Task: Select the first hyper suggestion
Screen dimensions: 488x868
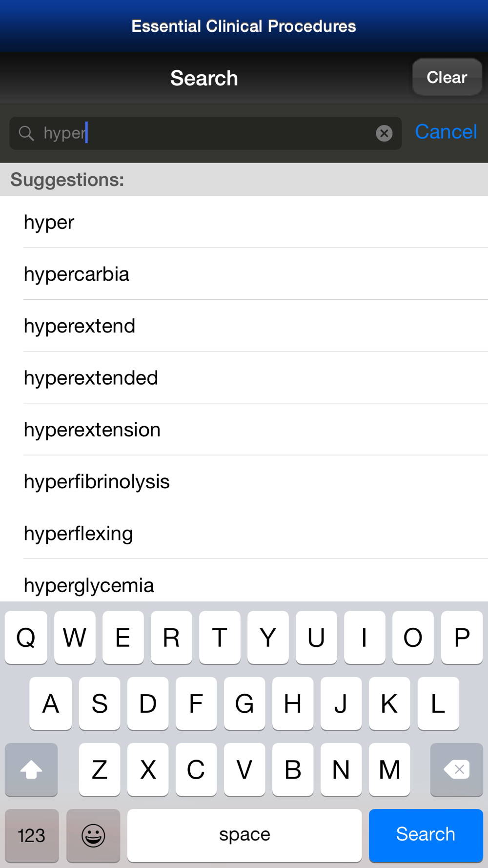Action: pyautogui.click(x=244, y=222)
